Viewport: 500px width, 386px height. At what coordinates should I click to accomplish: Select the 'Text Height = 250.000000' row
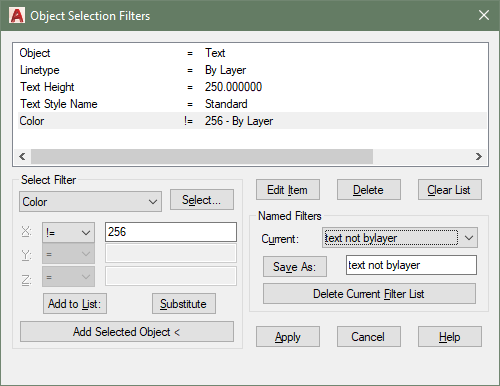click(x=252, y=87)
